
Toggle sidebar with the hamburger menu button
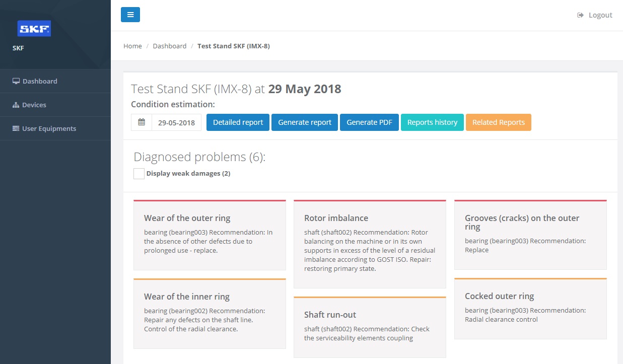pyautogui.click(x=130, y=15)
